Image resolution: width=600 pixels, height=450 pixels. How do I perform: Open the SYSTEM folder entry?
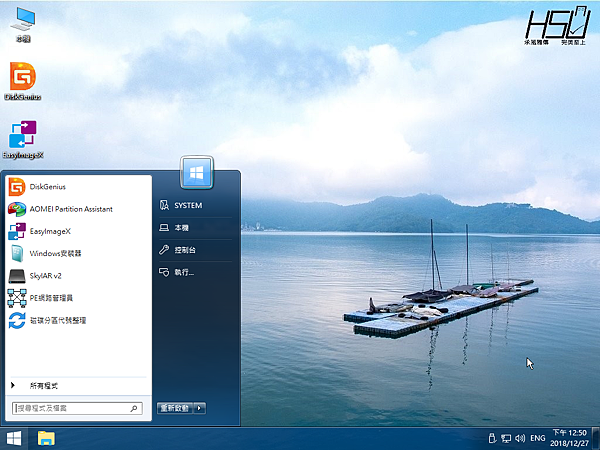tap(195, 205)
